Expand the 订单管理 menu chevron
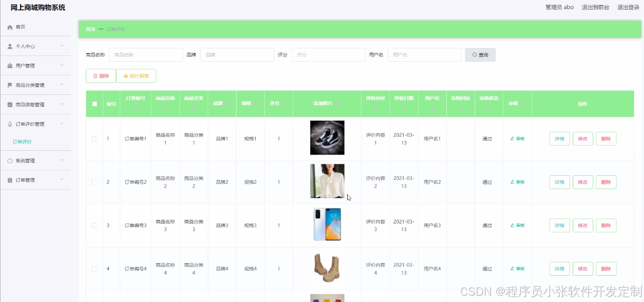644x302 pixels. [x=62, y=179]
